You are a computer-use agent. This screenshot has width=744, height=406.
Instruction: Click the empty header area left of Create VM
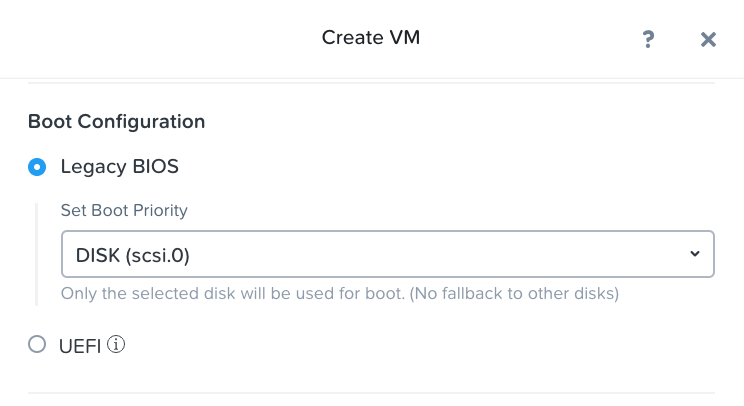(150, 38)
